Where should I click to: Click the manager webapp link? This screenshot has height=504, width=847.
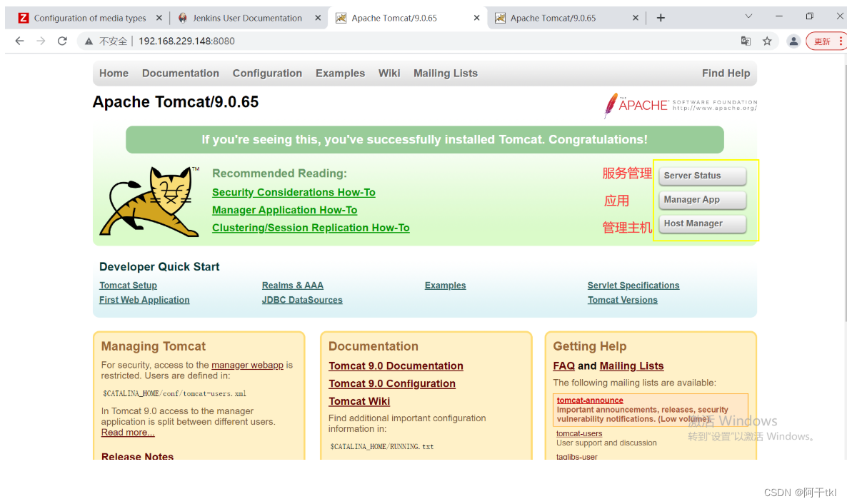[247, 366]
